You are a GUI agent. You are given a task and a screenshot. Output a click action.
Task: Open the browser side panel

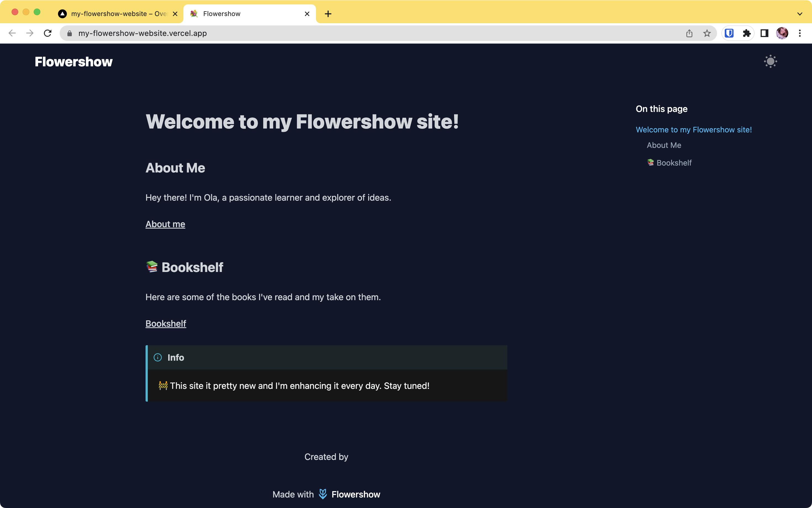(764, 33)
